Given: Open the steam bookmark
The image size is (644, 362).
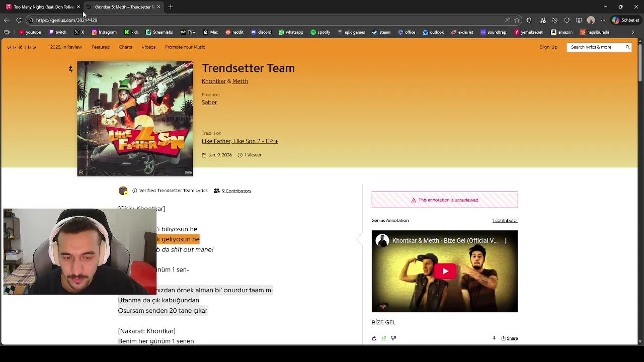Looking at the screenshot, I should click(381, 32).
